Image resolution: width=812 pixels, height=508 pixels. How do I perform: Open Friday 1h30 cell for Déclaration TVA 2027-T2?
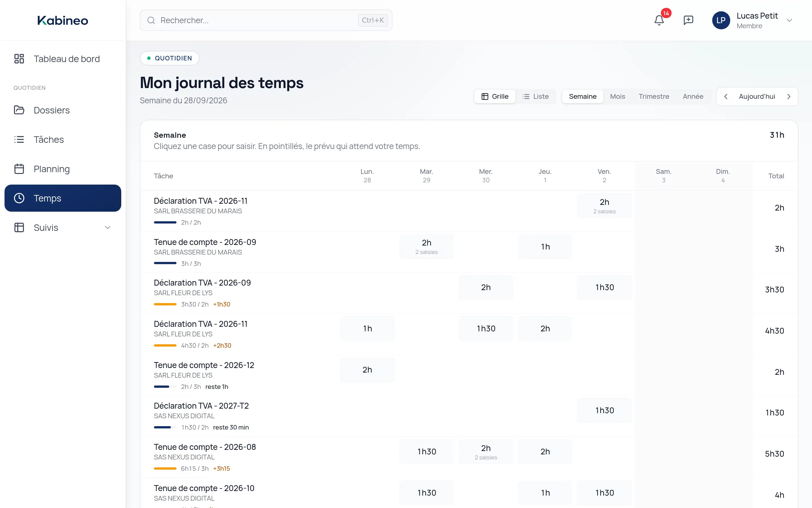[604, 410]
